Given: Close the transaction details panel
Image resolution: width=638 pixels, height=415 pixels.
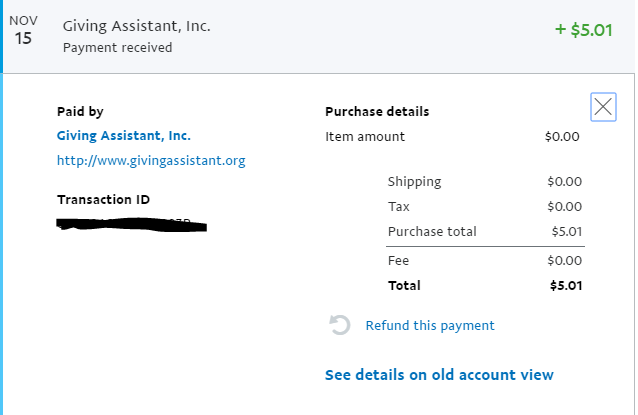Looking at the screenshot, I should click(603, 107).
